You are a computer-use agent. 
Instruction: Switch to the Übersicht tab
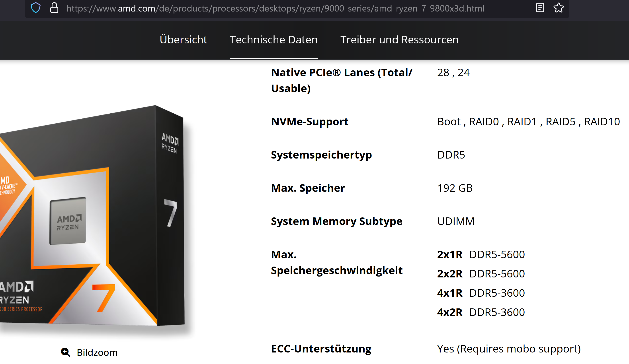click(x=183, y=40)
